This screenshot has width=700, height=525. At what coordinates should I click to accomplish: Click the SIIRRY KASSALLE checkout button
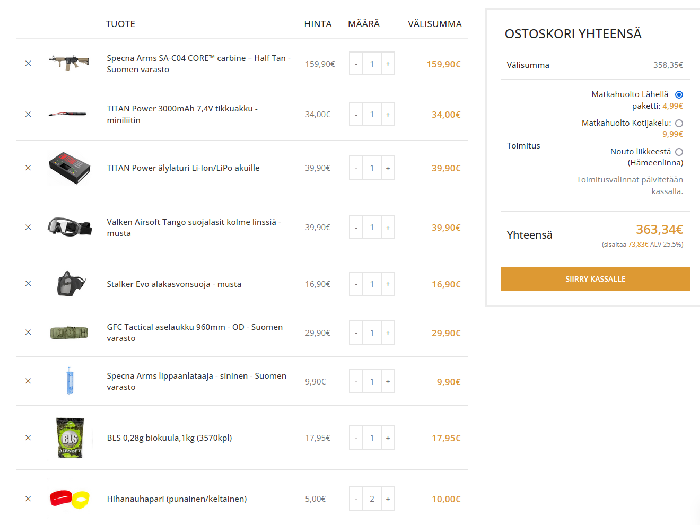coord(595,279)
